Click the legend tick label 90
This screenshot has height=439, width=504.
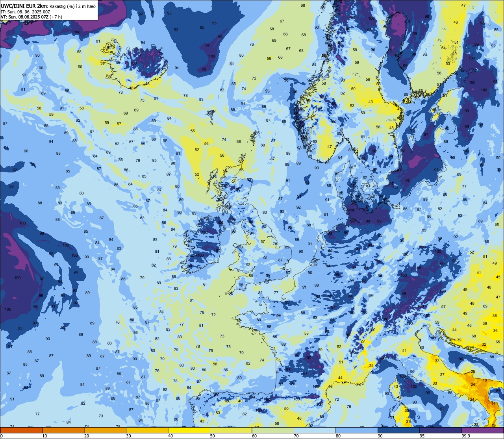380,436
